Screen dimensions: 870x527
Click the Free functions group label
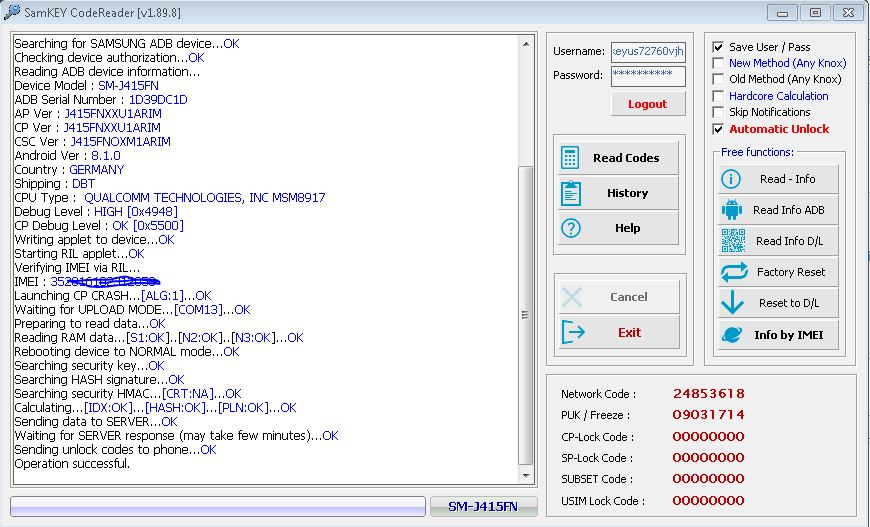pos(757,152)
